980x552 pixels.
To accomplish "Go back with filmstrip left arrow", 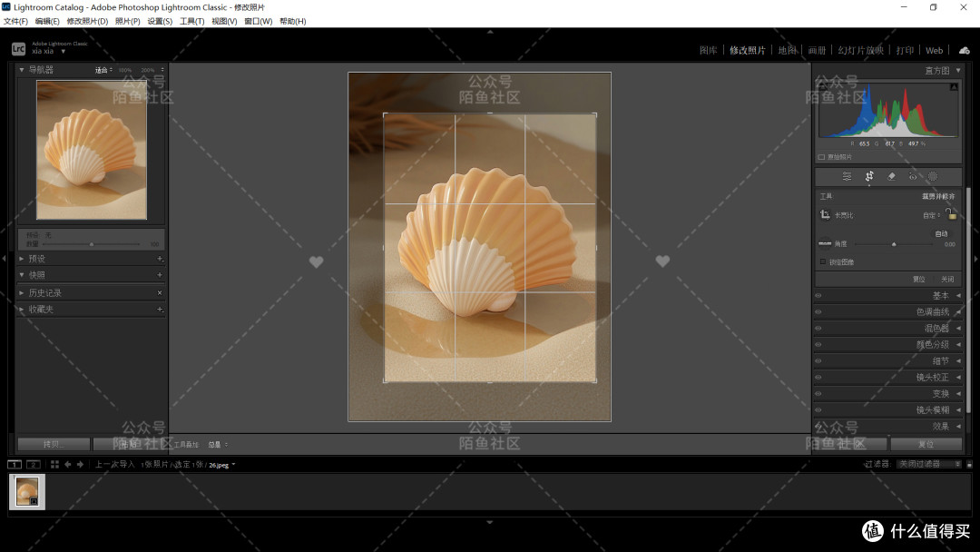I will [67, 465].
